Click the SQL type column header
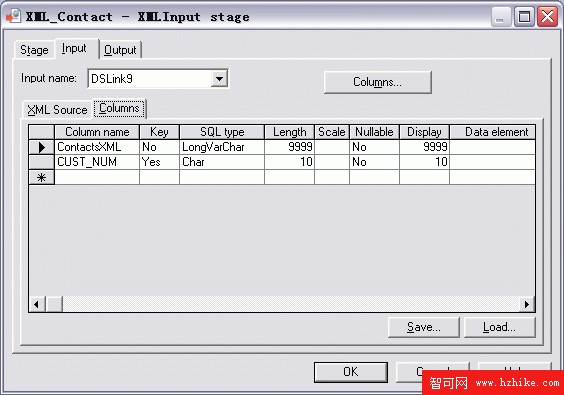This screenshot has height=395, width=564. [x=222, y=132]
